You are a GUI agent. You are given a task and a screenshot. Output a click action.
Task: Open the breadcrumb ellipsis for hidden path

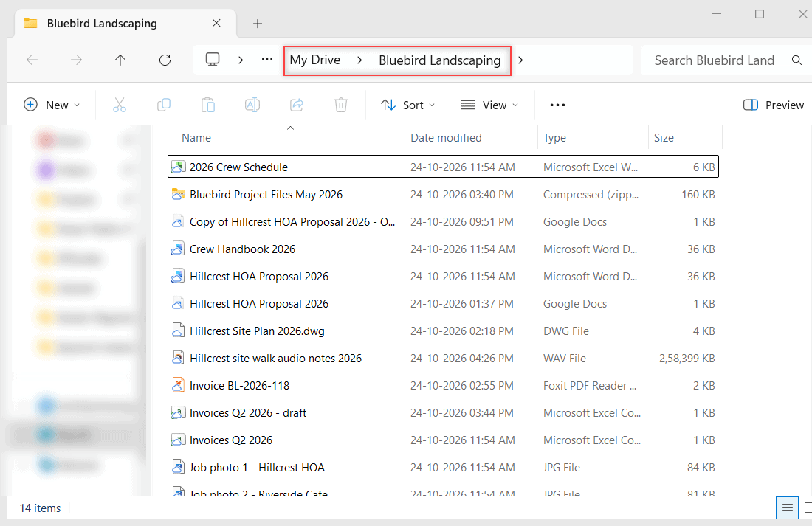(267, 60)
